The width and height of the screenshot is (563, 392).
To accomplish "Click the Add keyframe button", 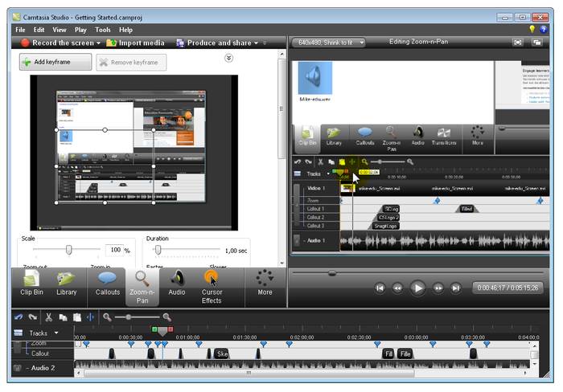I will click(x=55, y=62).
